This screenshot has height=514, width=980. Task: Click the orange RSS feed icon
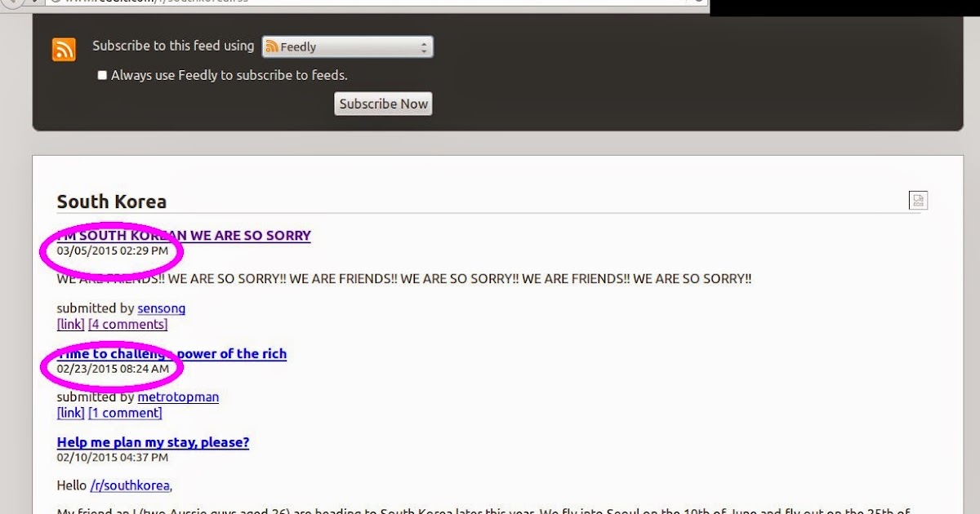[64, 49]
